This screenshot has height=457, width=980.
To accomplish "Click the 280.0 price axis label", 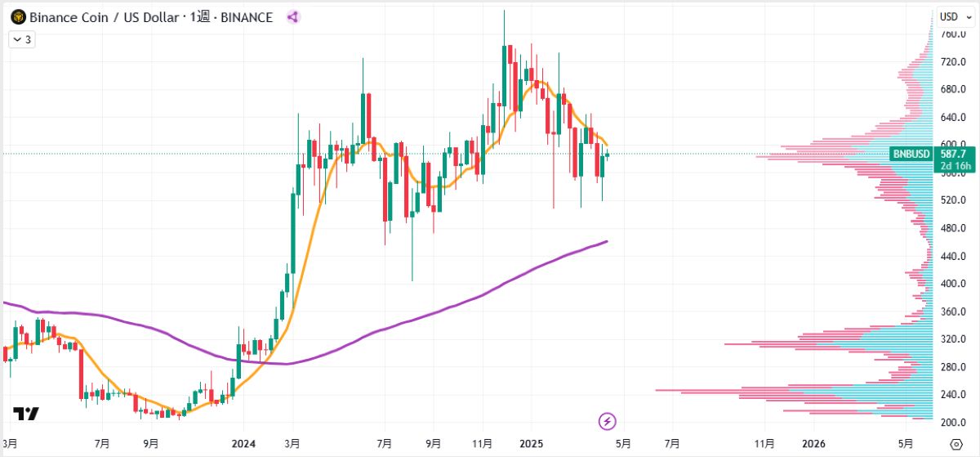I will tap(953, 367).
